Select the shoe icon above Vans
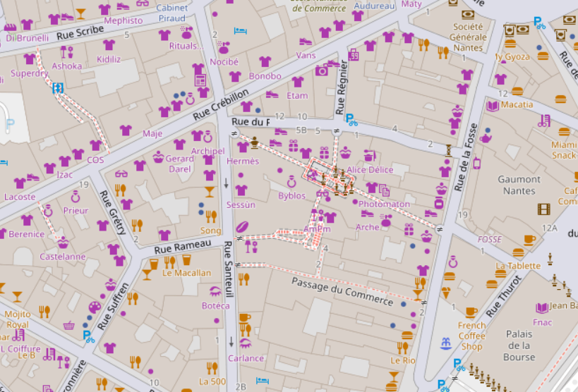 (x=305, y=42)
